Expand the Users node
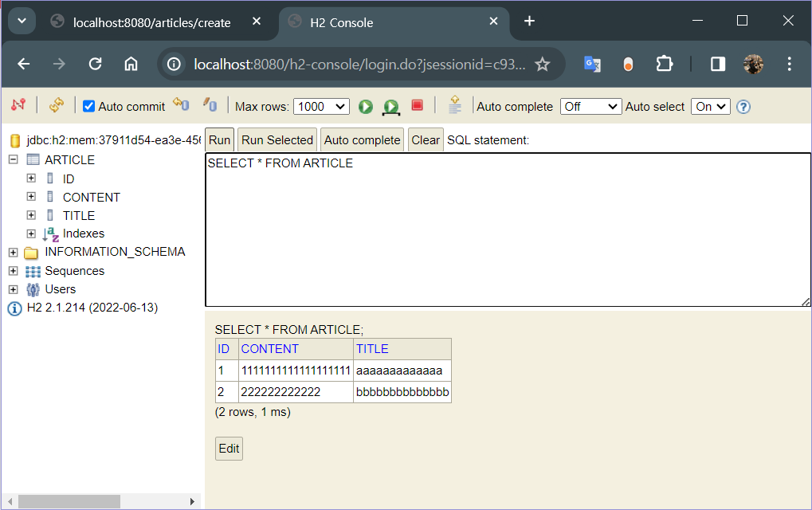Screen dimensions: 812x510 [14, 289]
